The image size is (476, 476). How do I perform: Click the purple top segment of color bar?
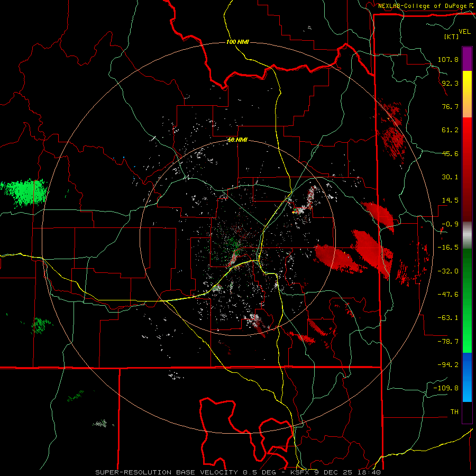point(467,59)
